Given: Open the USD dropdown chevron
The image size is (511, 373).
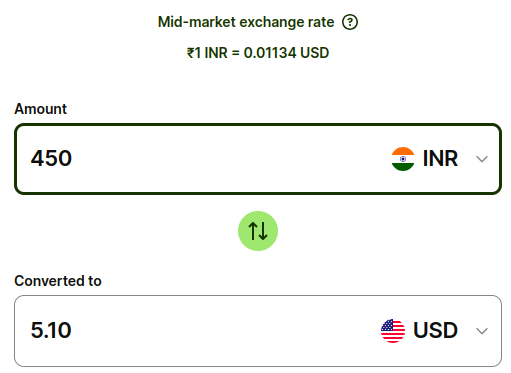Looking at the screenshot, I should [482, 331].
